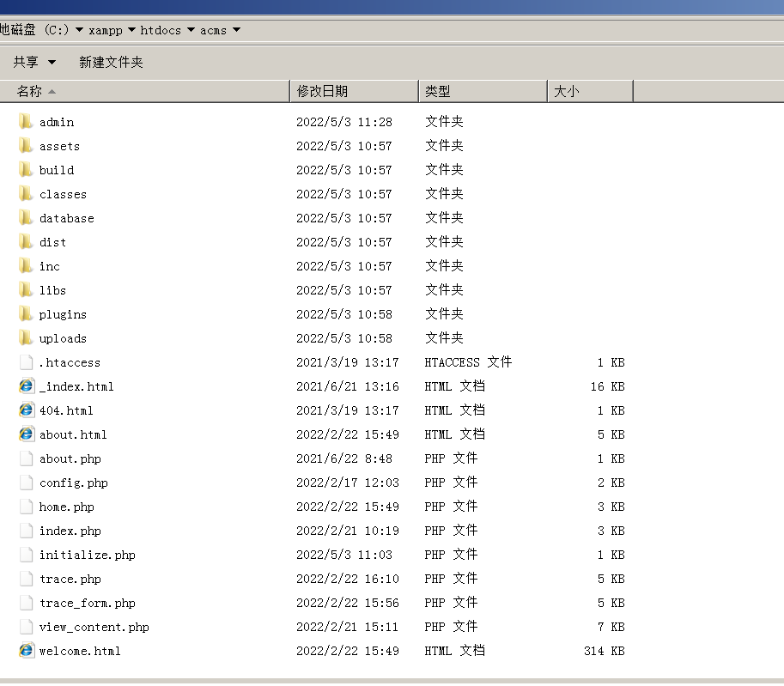Click the trace_form.php file icon
This screenshot has width=784, height=686.
pyautogui.click(x=26, y=602)
